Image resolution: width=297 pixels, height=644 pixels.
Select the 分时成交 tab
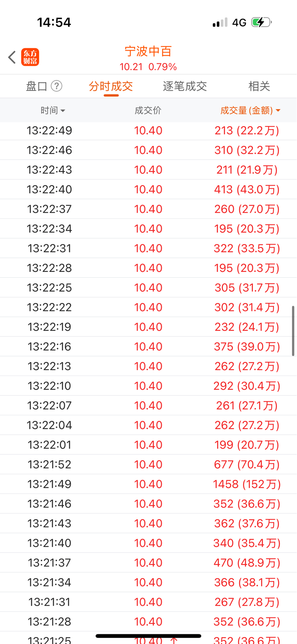coord(111,86)
